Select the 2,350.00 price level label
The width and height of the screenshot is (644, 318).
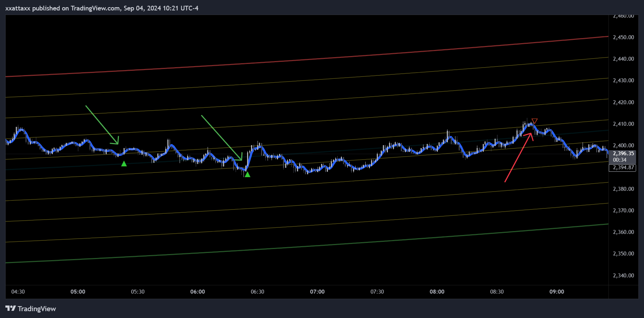[x=624, y=254]
